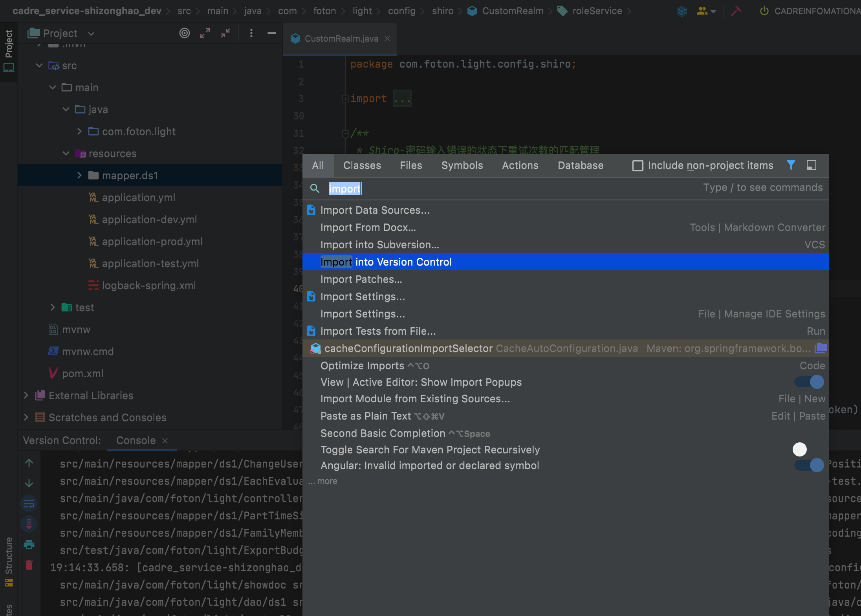Click the trash clear console icon

click(x=29, y=565)
